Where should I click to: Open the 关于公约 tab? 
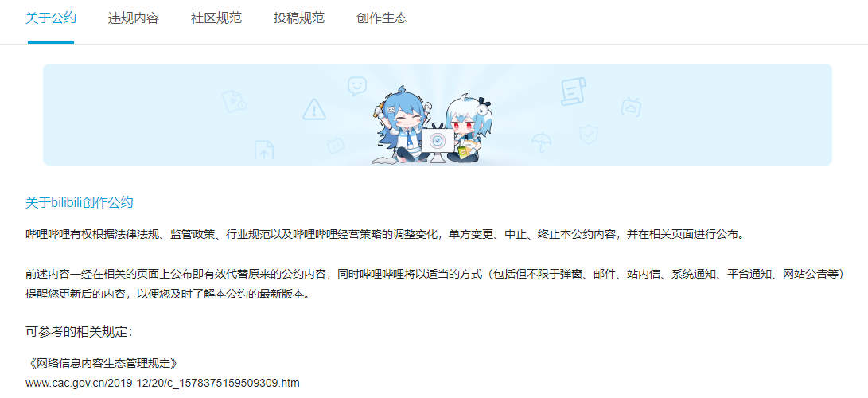tap(51, 18)
